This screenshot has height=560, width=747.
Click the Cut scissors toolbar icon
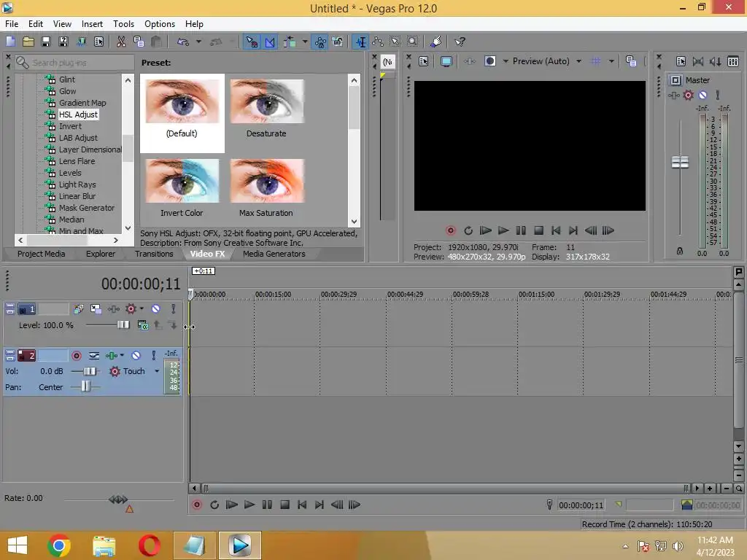point(122,42)
